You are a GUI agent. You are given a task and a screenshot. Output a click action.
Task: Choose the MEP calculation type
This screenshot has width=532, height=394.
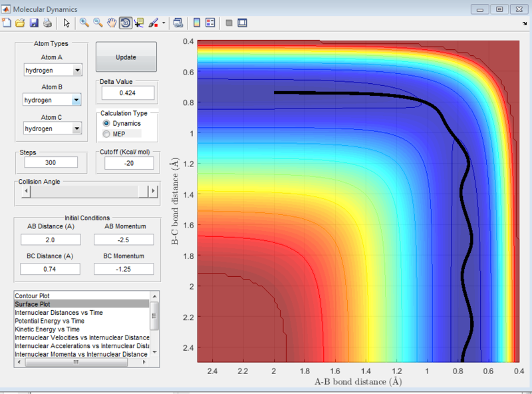pos(106,134)
